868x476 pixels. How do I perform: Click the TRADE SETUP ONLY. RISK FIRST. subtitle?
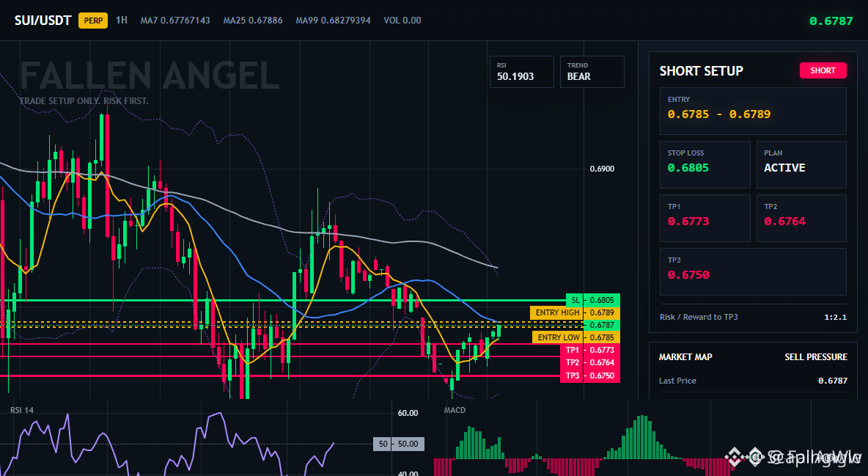click(x=84, y=101)
